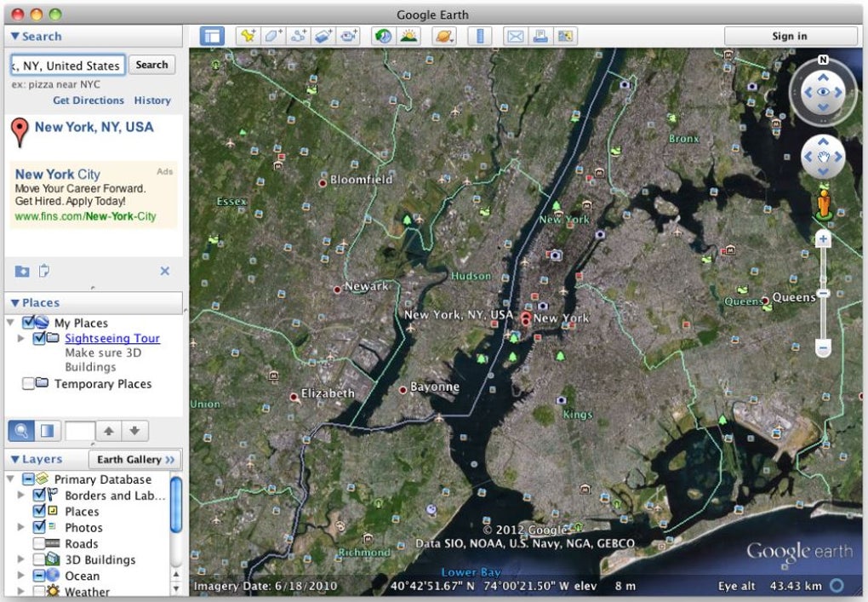Click the North indicator on compass
This screenshot has width=868, height=602.
(x=823, y=60)
